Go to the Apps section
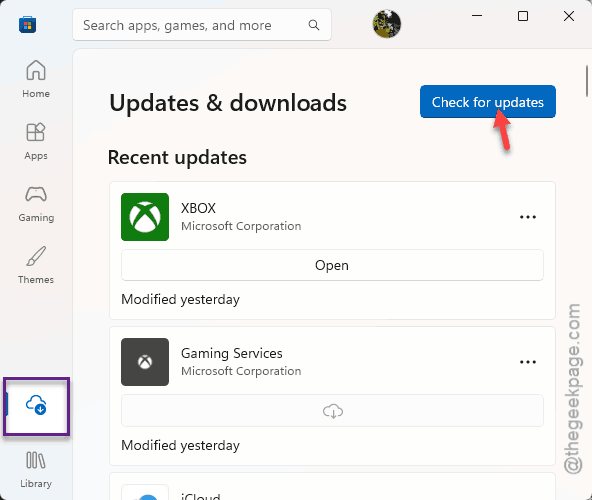Viewport: 592px width, 500px height. tap(36, 142)
